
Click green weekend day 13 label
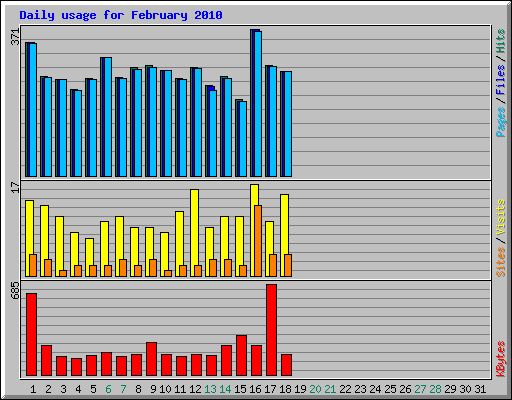210,389
